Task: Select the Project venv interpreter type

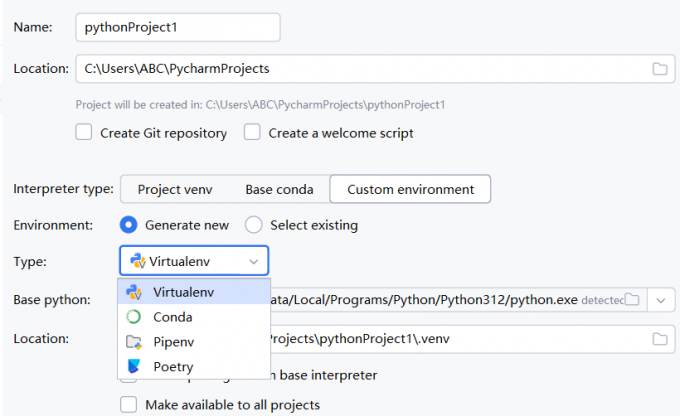Action: click(175, 189)
